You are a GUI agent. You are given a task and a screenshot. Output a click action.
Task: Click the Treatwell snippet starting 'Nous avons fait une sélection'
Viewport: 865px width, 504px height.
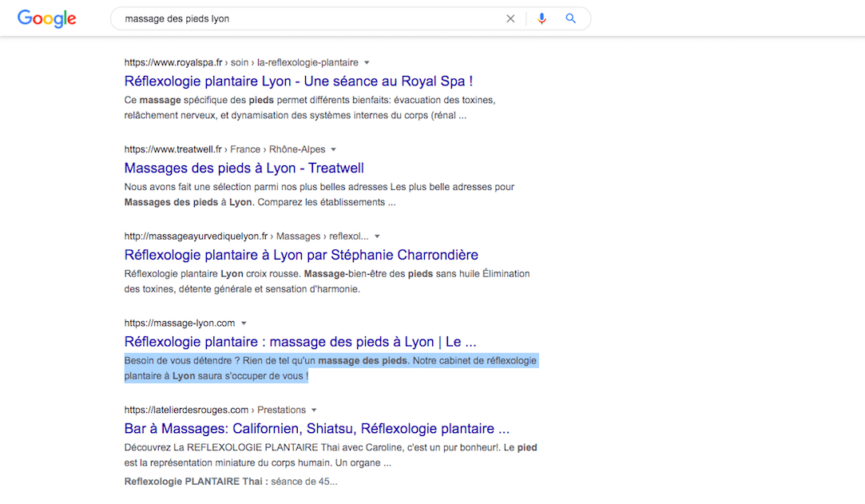coord(319,195)
